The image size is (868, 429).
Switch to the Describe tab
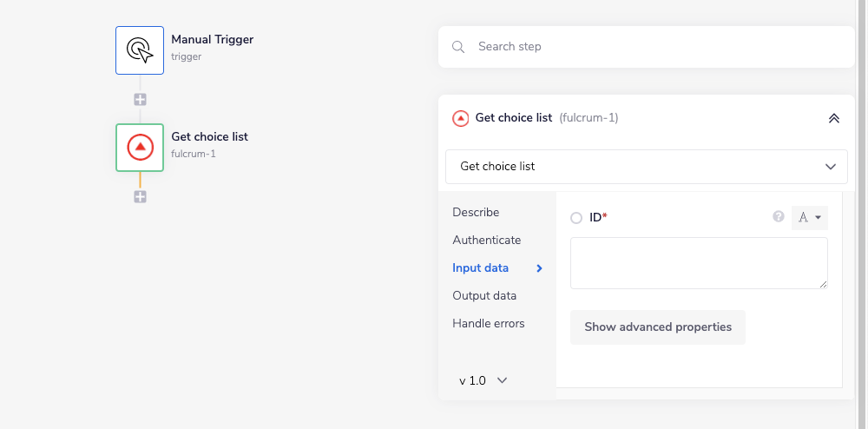[x=476, y=212]
